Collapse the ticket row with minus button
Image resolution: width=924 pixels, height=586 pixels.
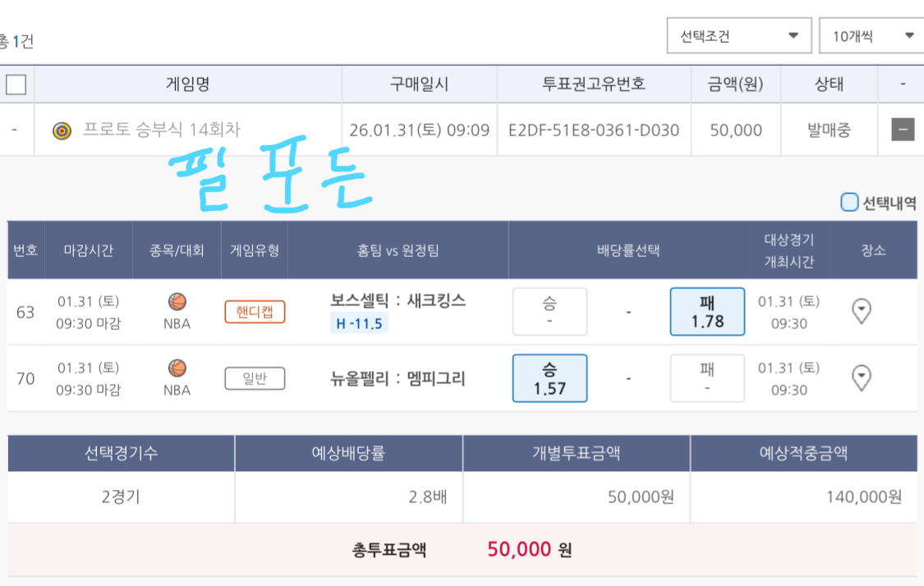pos(903,130)
